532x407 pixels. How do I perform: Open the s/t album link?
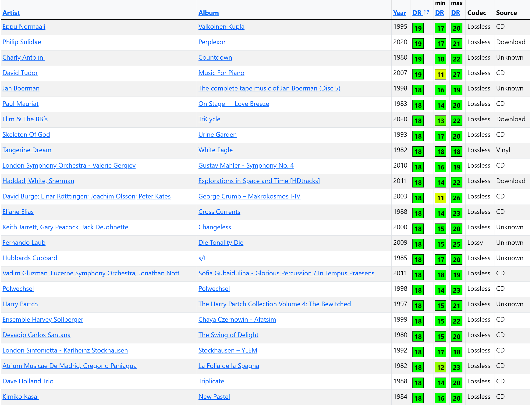202,258
